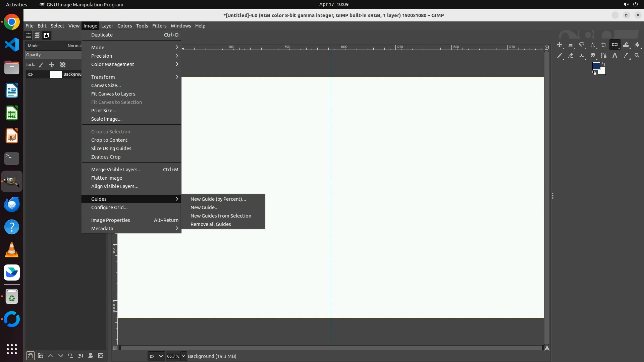Choose Remove all Guides
The image size is (644, 362).
tap(210, 224)
